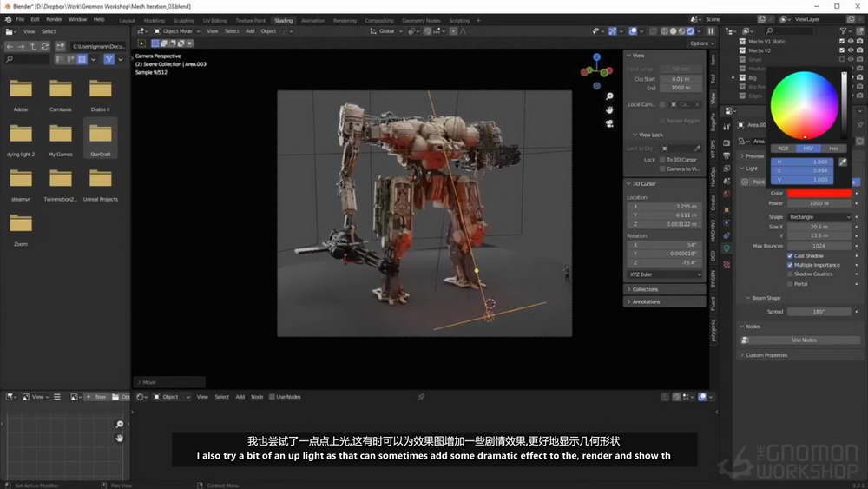
Task: Switch color picker to Hex mode
Action: click(x=833, y=149)
